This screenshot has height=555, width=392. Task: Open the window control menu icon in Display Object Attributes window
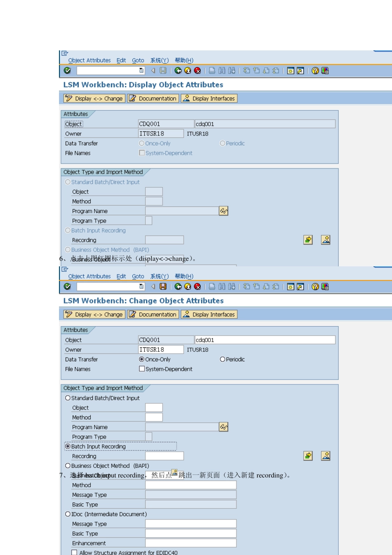click(x=65, y=53)
